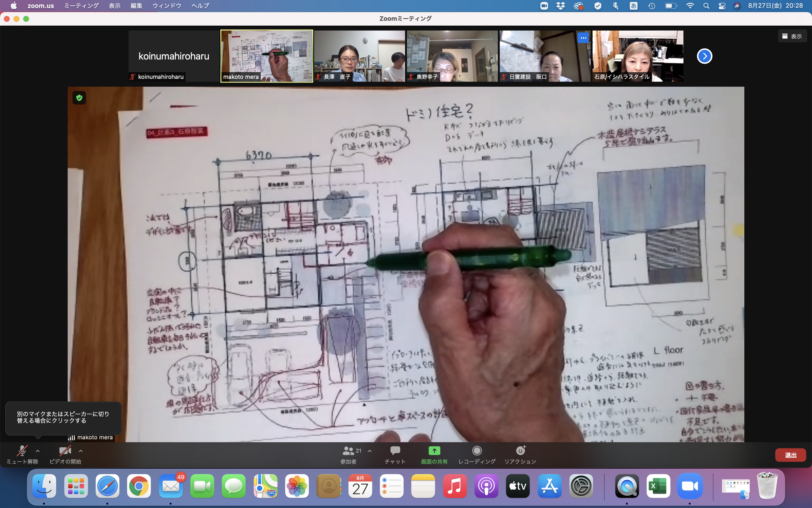The image size is (812, 508).
Task: Open Calendar showing 27 in Dock
Action: 360,486
